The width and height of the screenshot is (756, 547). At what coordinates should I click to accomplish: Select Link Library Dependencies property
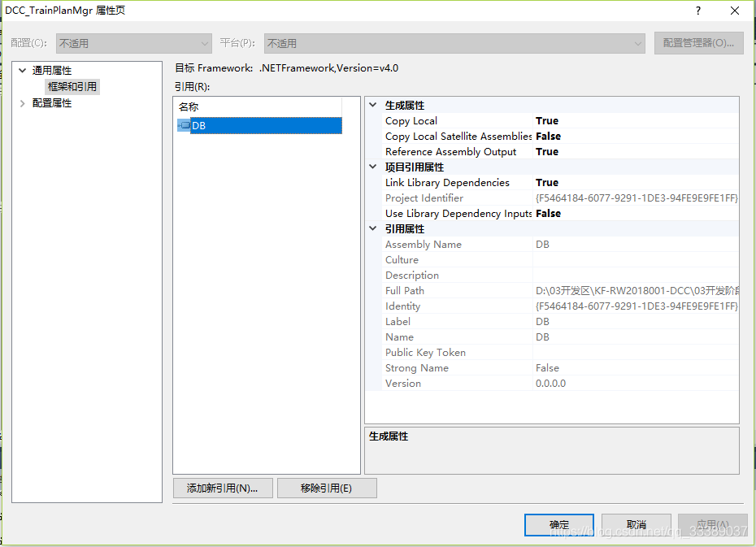(x=560, y=182)
